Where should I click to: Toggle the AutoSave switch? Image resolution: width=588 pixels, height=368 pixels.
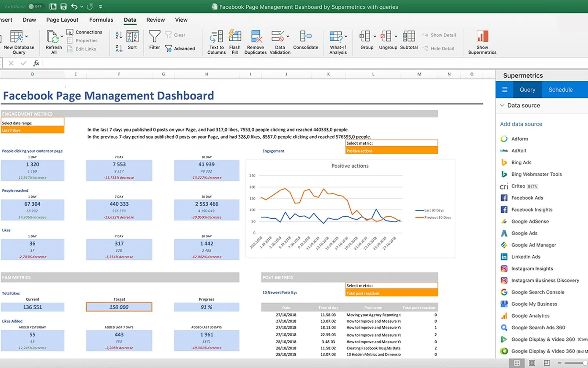tap(36, 7)
